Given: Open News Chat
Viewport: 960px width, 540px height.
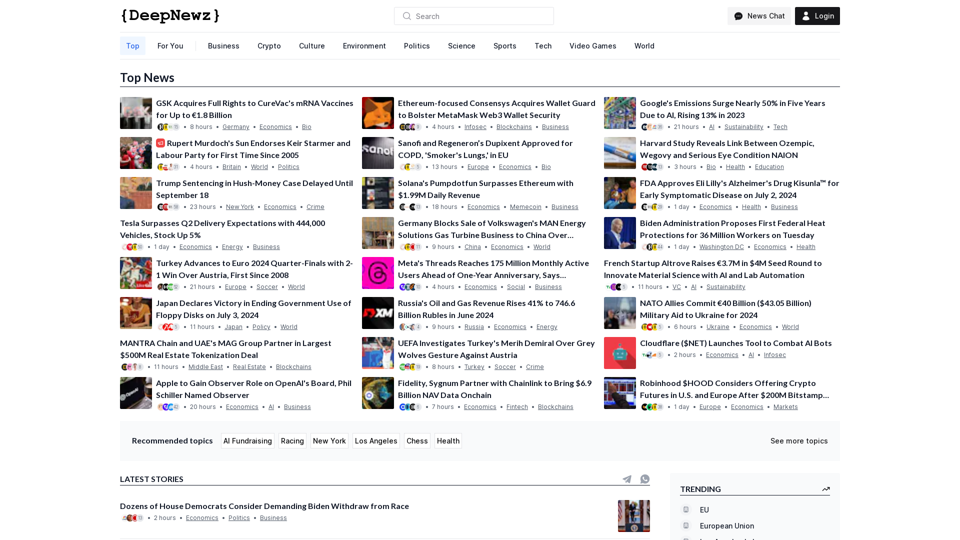Looking at the screenshot, I should (x=759, y=16).
